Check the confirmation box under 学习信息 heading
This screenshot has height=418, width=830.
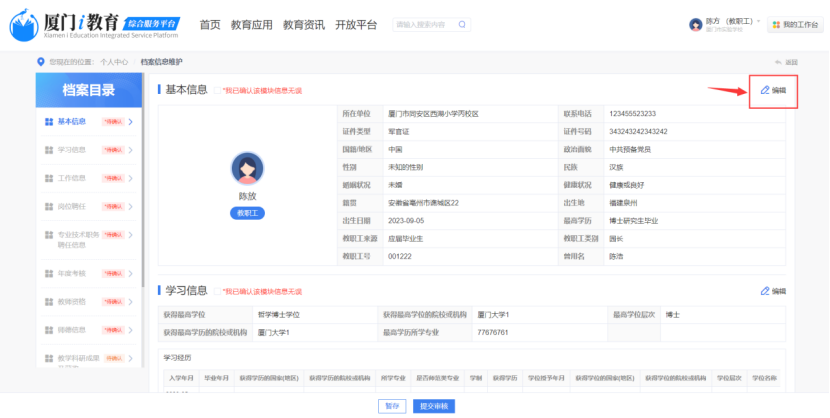217,291
